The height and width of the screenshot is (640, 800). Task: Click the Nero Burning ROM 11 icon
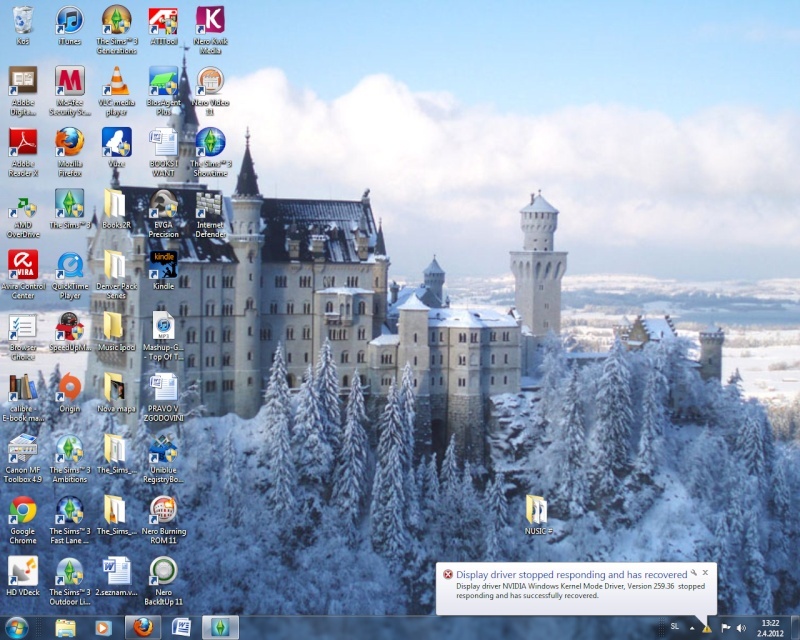coord(163,520)
